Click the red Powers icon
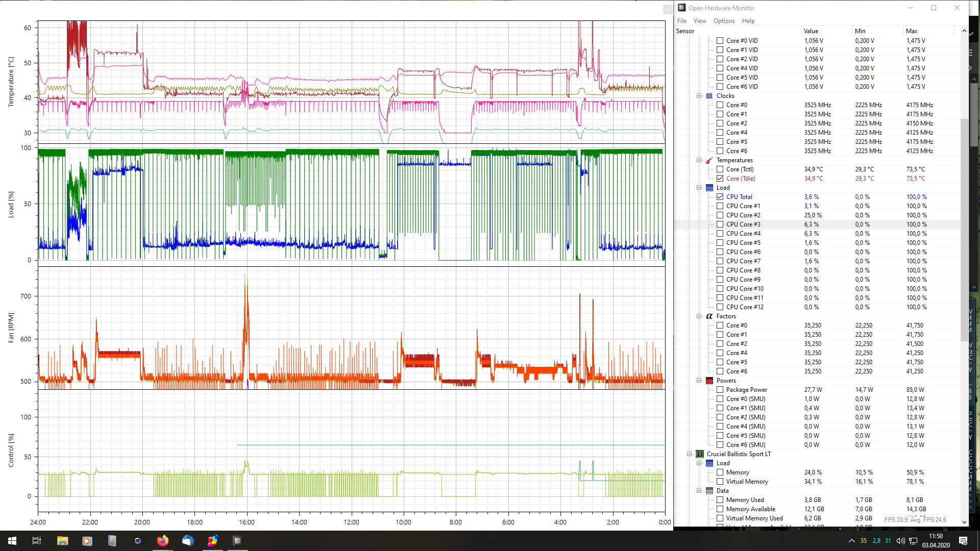The image size is (980, 551). pos(709,381)
